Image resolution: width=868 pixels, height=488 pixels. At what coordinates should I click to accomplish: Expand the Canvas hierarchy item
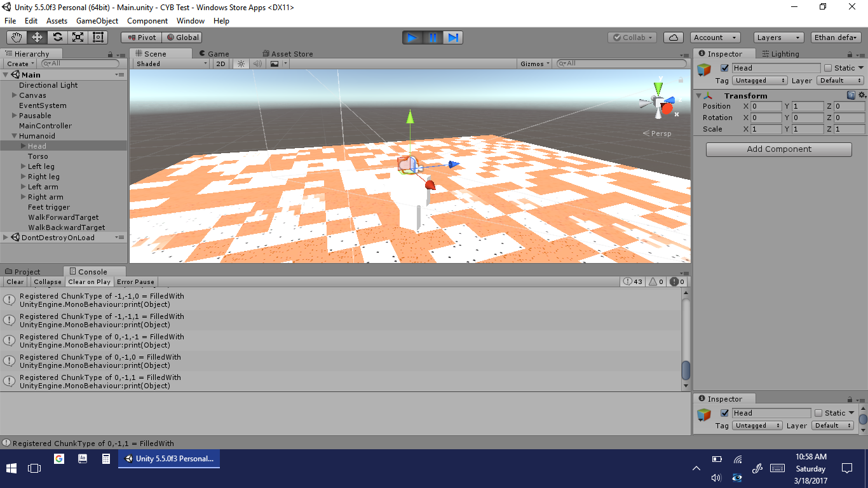click(15, 95)
